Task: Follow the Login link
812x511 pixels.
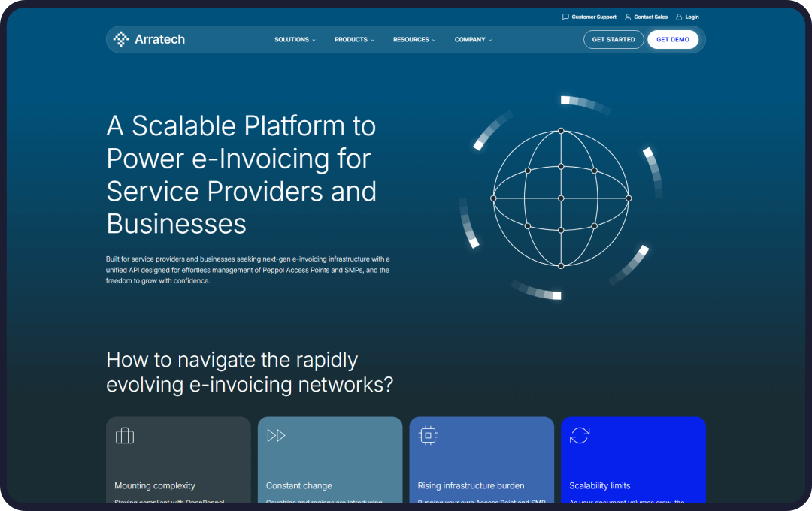Action: pos(692,17)
